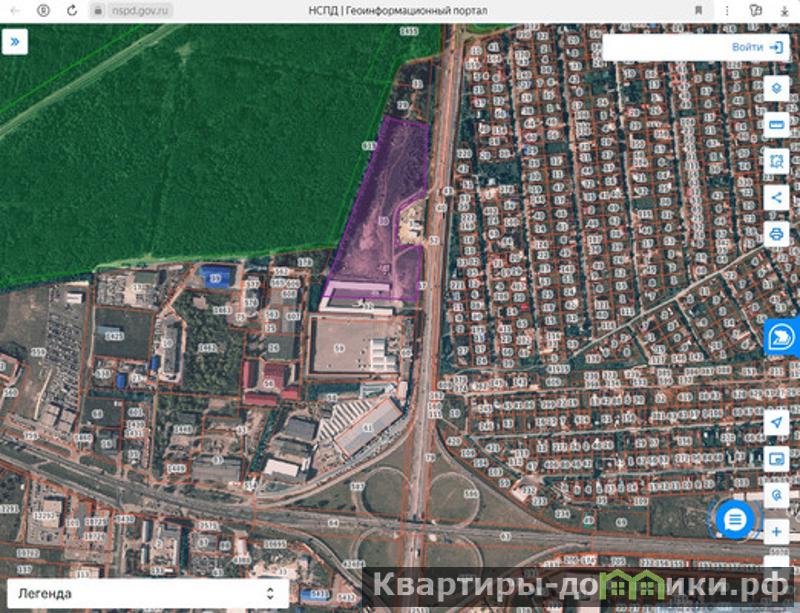
Task: Print the map with printer icon
Action: coord(776,234)
